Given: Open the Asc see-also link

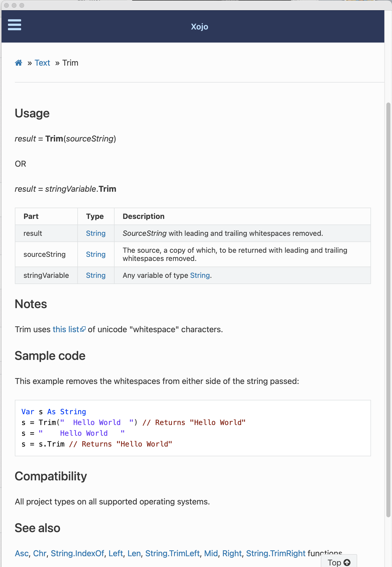Looking at the screenshot, I should [x=22, y=553].
